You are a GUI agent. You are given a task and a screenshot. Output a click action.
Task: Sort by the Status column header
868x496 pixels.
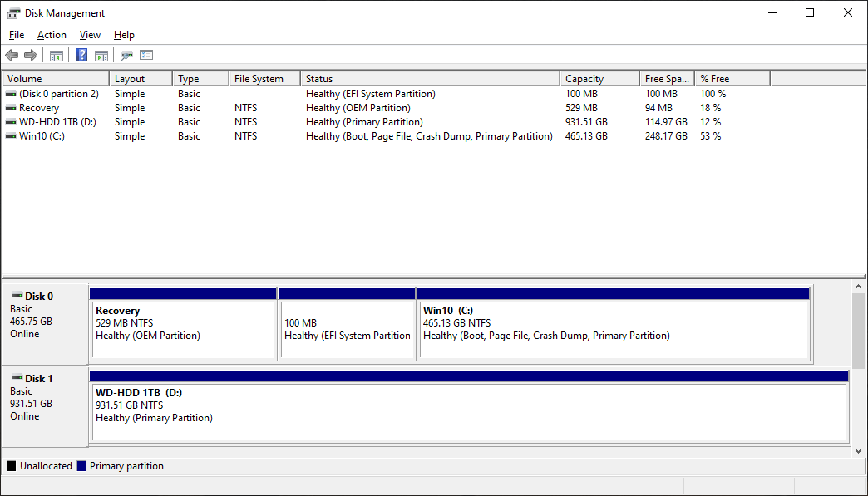pyautogui.click(x=430, y=79)
